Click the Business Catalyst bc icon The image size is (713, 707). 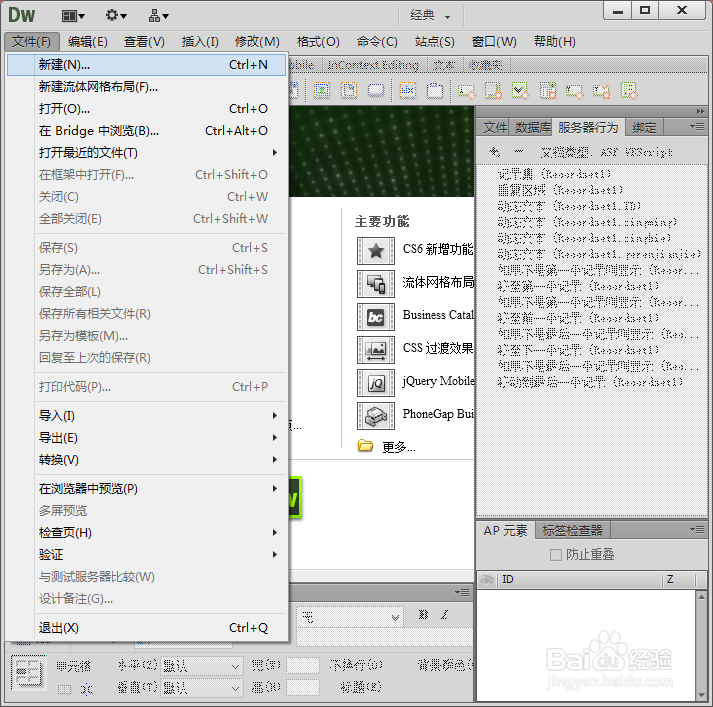[x=376, y=317]
